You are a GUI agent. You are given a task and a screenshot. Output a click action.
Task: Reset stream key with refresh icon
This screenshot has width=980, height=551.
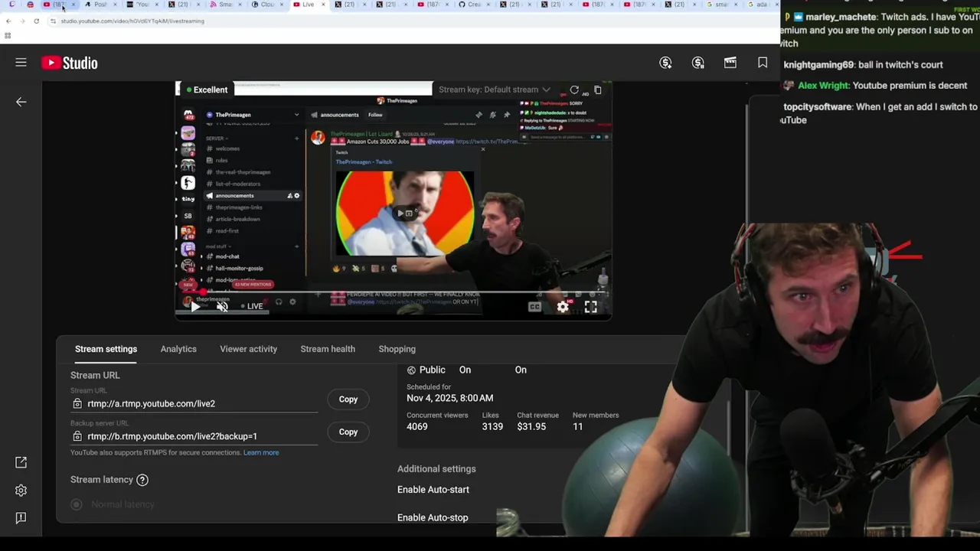(x=574, y=90)
